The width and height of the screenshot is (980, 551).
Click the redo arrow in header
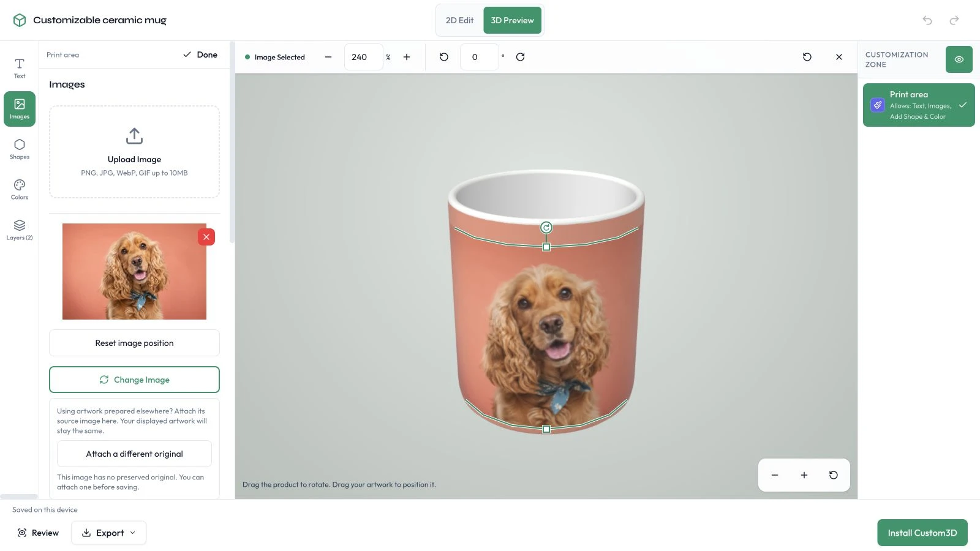tap(954, 20)
